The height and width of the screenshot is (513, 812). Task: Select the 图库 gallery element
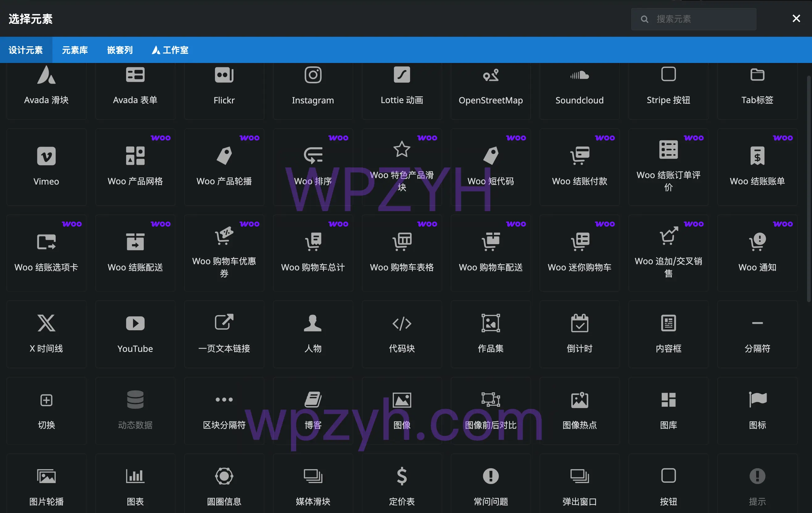[x=668, y=411]
